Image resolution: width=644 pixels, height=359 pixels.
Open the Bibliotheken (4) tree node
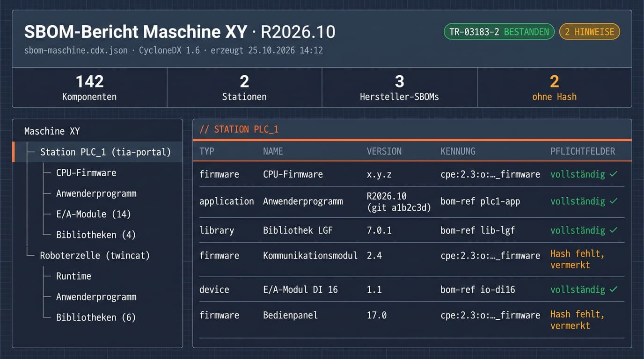96,235
